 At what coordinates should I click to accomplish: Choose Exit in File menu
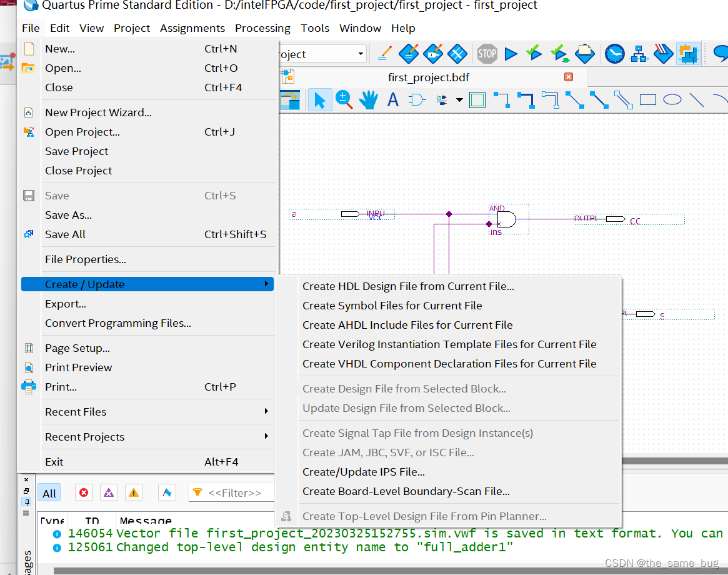pyautogui.click(x=147, y=462)
